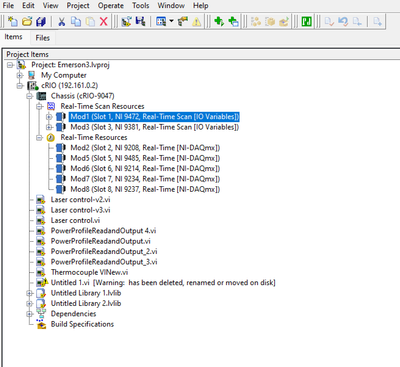
Task: Click the Mod2 module icon
Action: [x=61, y=148]
